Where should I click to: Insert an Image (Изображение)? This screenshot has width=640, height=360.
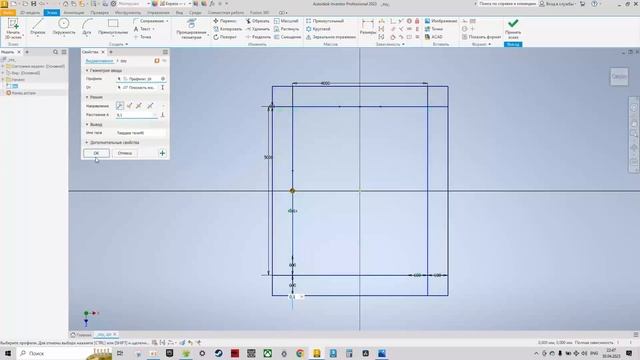(441, 21)
